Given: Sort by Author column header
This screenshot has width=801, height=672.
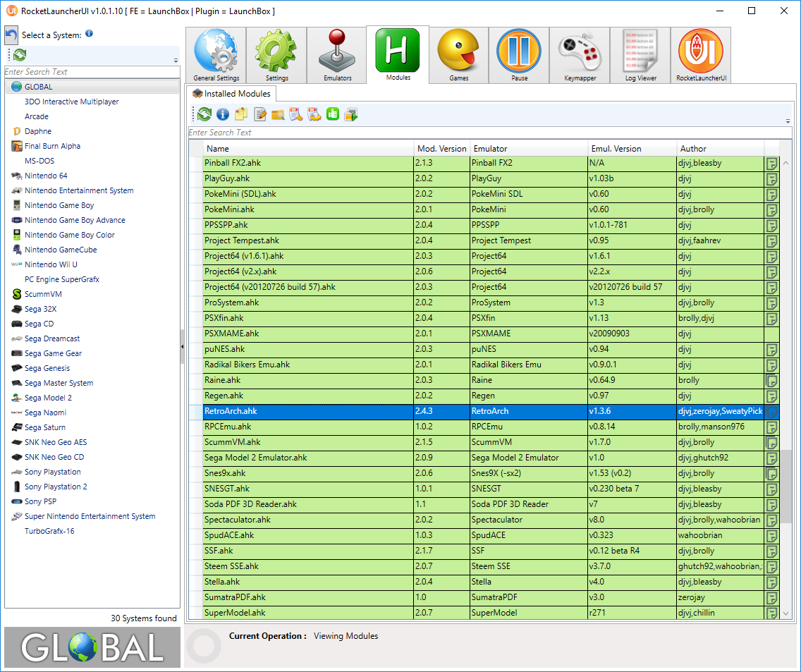Looking at the screenshot, I should (721, 149).
